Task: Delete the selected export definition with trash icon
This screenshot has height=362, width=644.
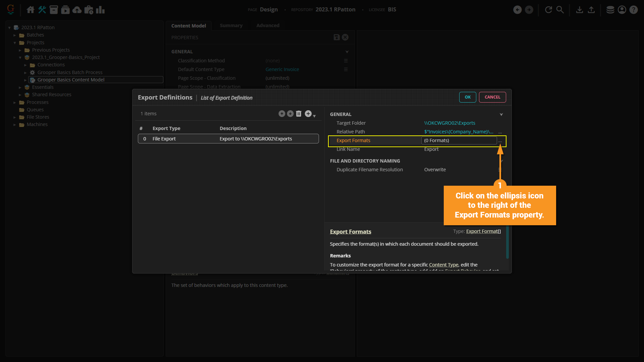Action: (x=299, y=114)
